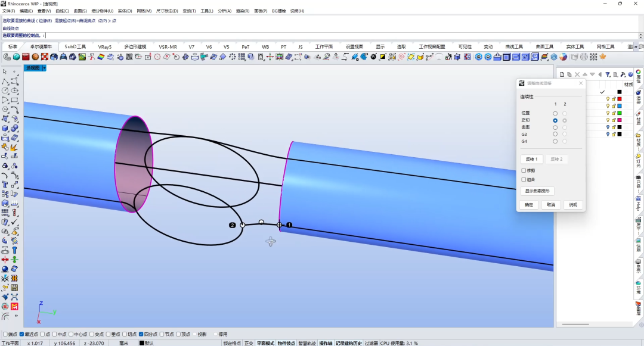Open the 曲线(C) menu

[62, 11]
